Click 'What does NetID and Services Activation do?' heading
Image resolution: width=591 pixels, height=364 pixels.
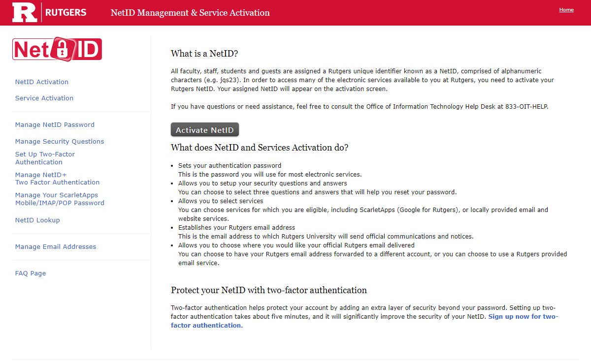click(260, 148)
